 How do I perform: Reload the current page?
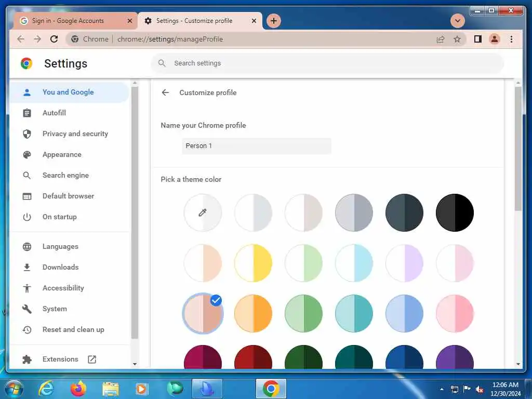click(54, 39)
